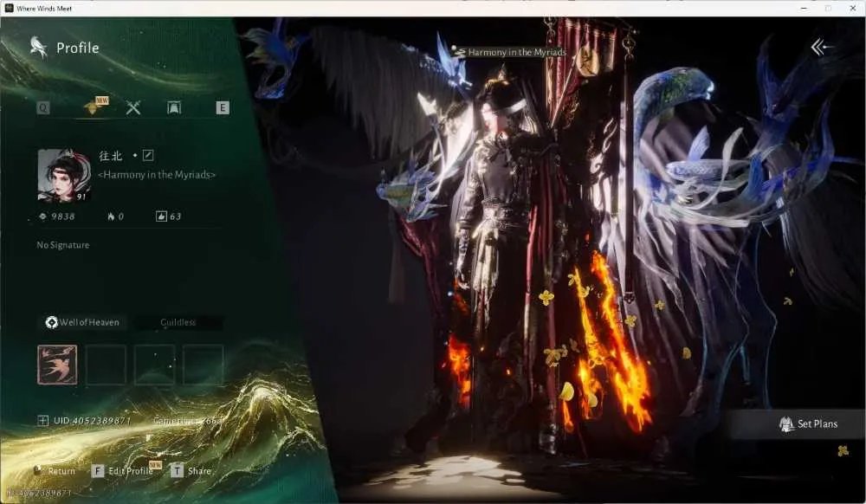Copy the UID with the square icon

43,421
